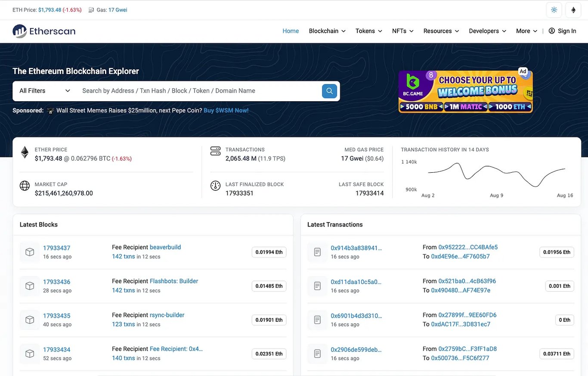Open the All Filters dropdown
588x376 pixels.
point(45,91)
